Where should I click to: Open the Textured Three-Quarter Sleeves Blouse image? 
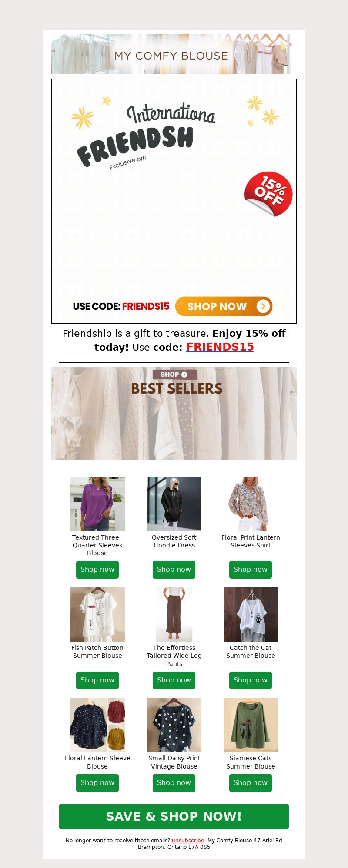point(97,504)
